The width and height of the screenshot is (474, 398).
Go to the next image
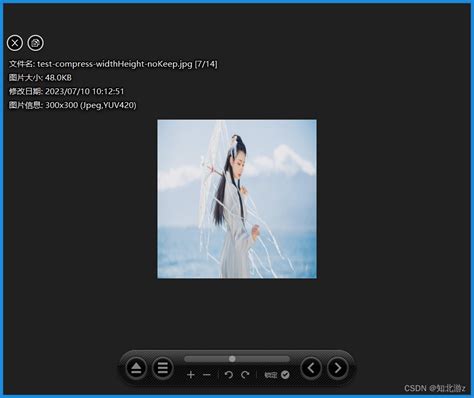coord(337,368)
